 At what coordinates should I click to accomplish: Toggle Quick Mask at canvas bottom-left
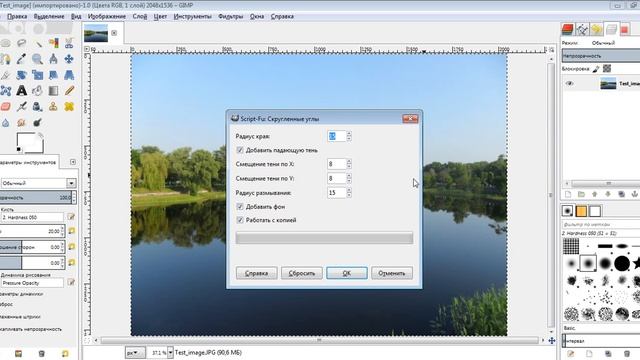click(x=87, y=340)
